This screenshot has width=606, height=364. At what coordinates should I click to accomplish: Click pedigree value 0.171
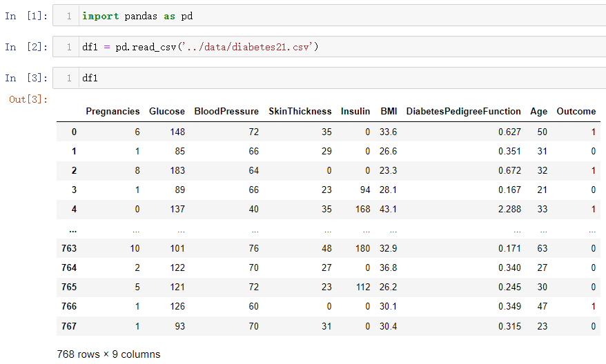[509, 248]
